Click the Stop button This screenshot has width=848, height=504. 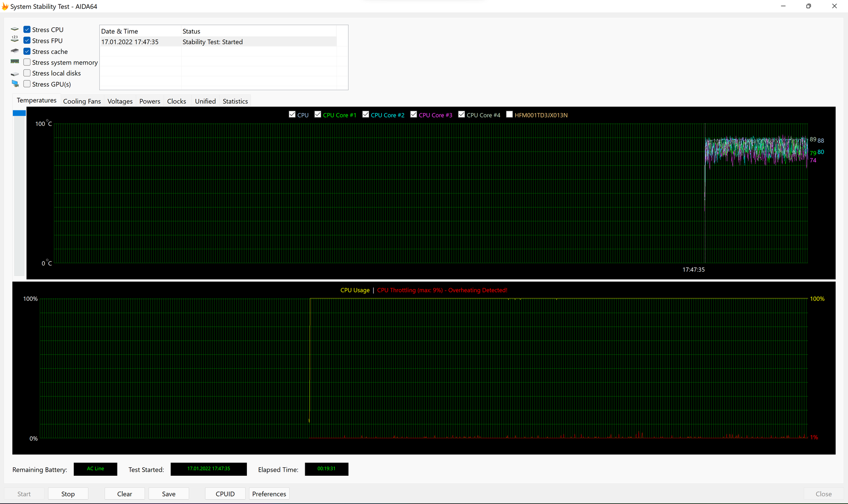[67, 494]
